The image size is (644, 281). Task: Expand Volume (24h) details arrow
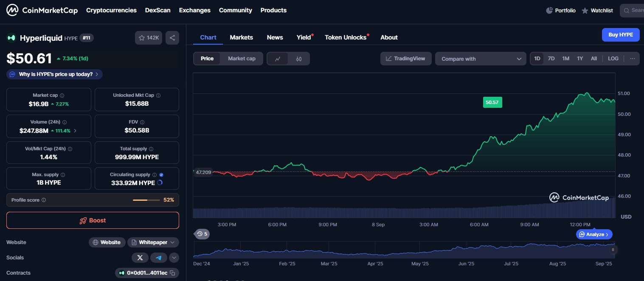click(x=75, y=131)
